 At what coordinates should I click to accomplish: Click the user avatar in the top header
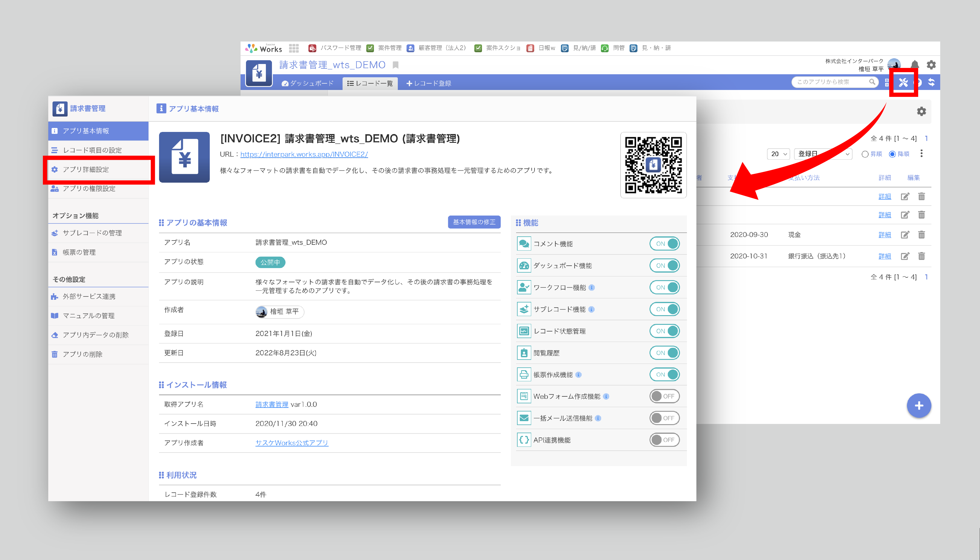894,65
